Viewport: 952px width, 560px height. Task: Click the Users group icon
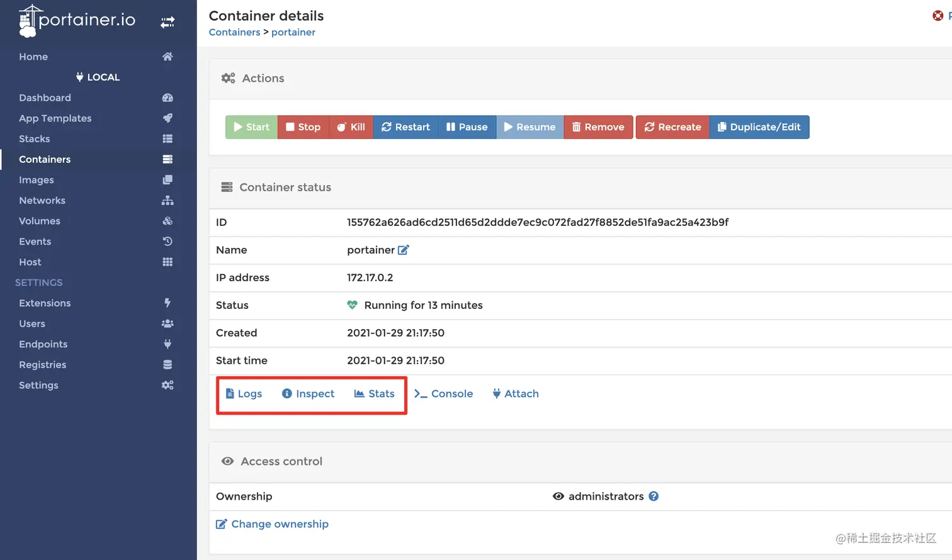167,323
